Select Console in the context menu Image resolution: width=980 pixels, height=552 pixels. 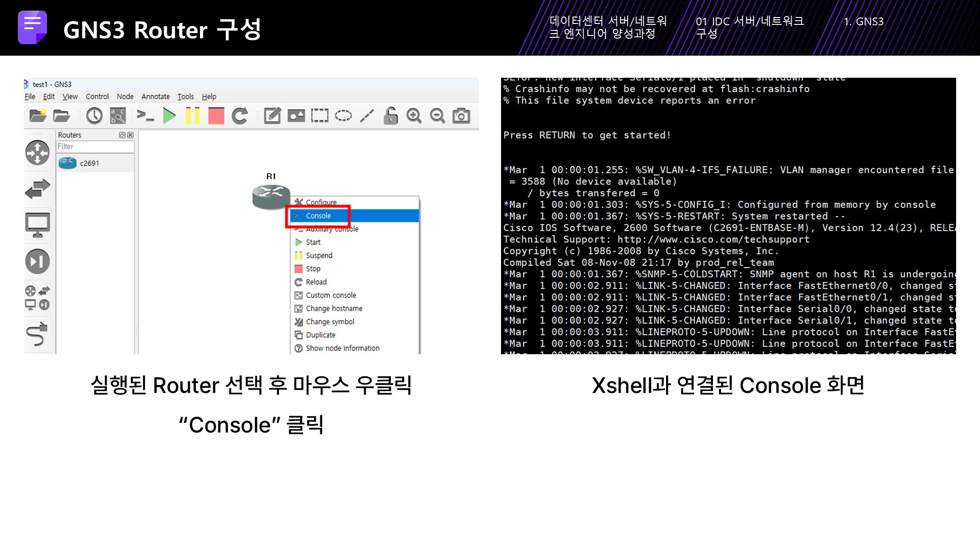click(318, 216)
